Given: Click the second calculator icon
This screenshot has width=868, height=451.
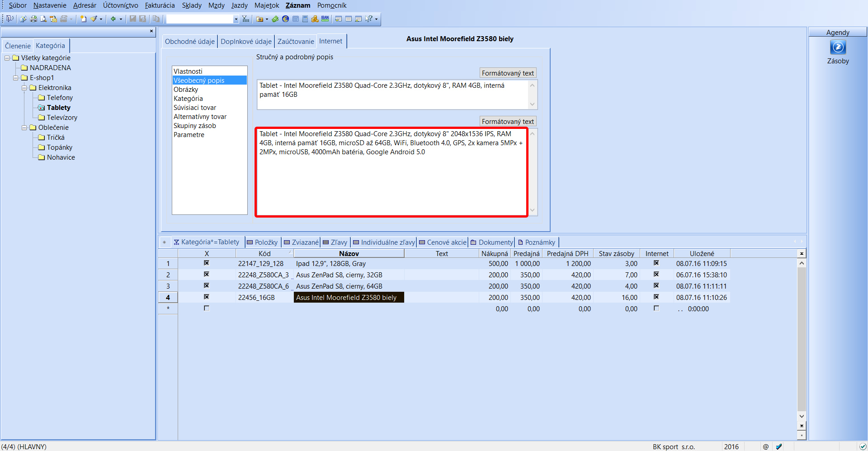Looking at the screenshot, I should (305, 19).
